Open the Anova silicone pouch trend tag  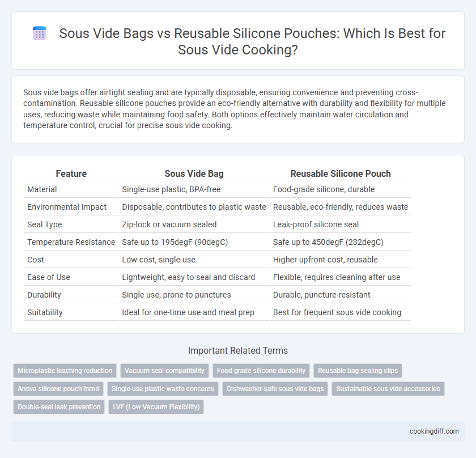point(58,389)
